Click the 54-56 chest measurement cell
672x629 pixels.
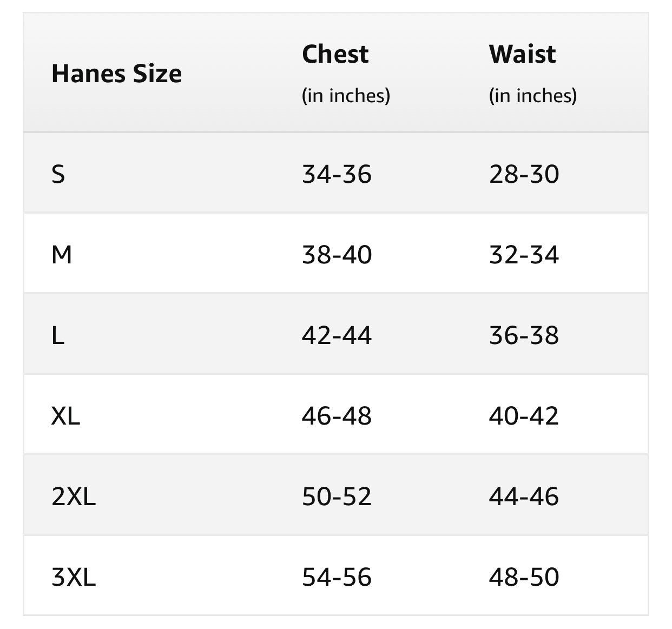coord(337,577)
